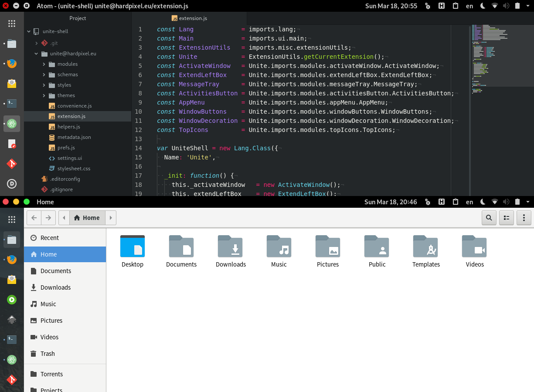Click the search magnifier button in Files
The image size is (534, 392).
489,218
